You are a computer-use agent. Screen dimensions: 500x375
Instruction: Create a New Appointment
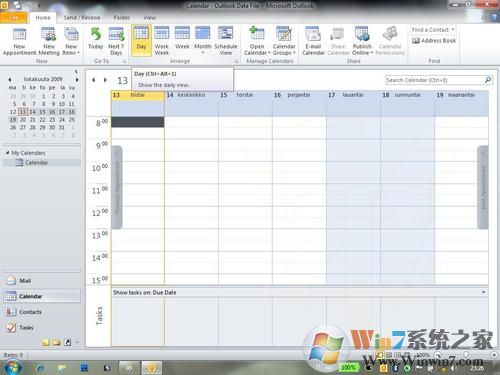[19, 41]
